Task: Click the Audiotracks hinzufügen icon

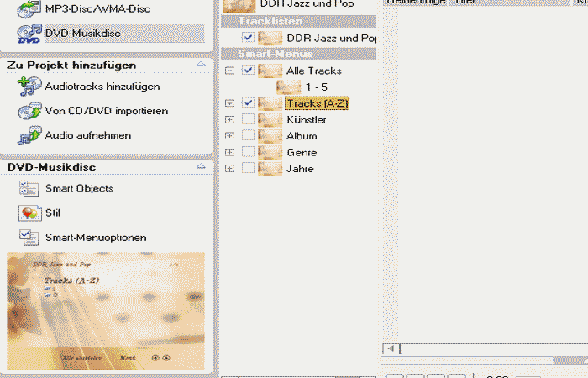Action: coord(29,87)
